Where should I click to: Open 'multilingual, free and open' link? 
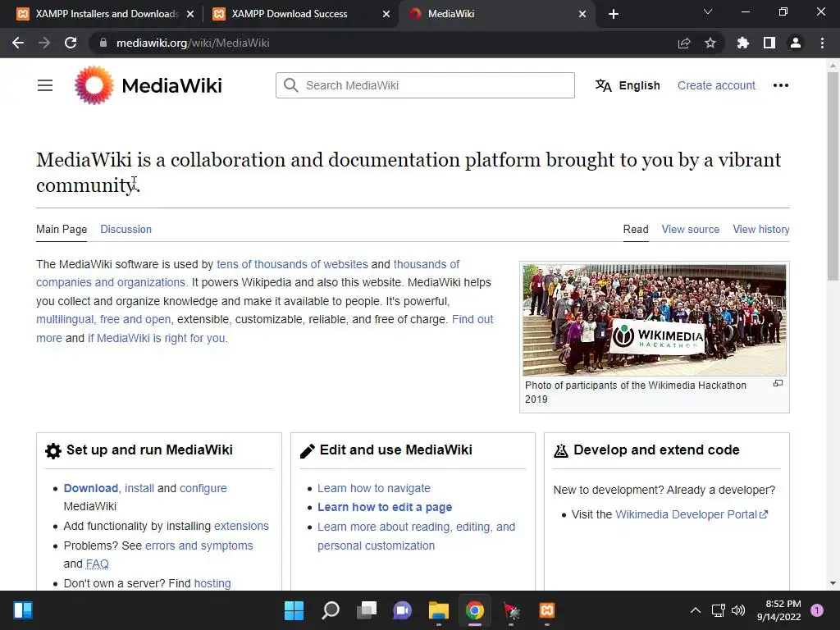103,319
